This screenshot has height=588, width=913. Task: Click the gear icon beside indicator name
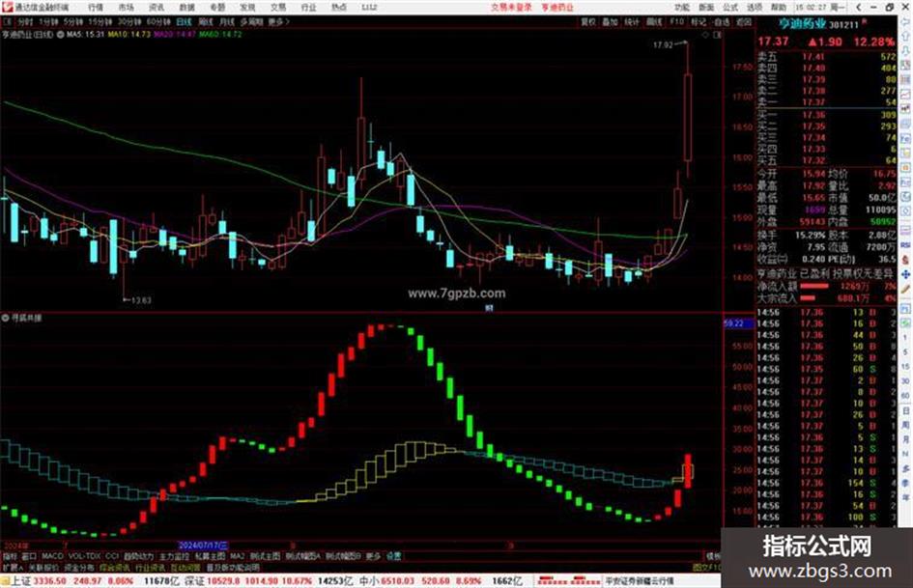pos(5,318)
